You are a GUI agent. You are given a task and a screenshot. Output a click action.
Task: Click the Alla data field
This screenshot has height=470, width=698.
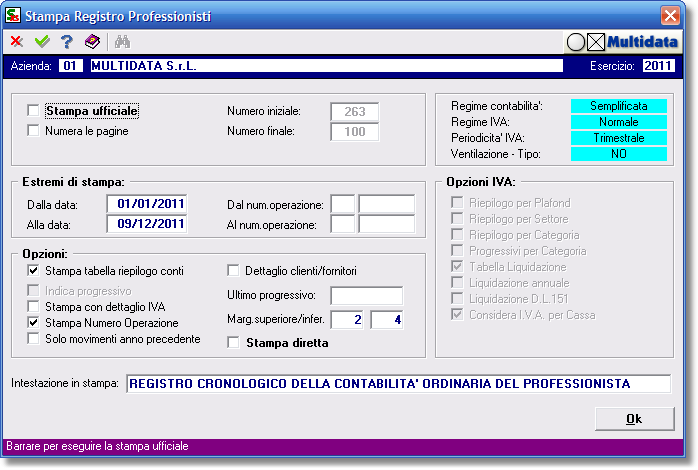coord(147,224)
